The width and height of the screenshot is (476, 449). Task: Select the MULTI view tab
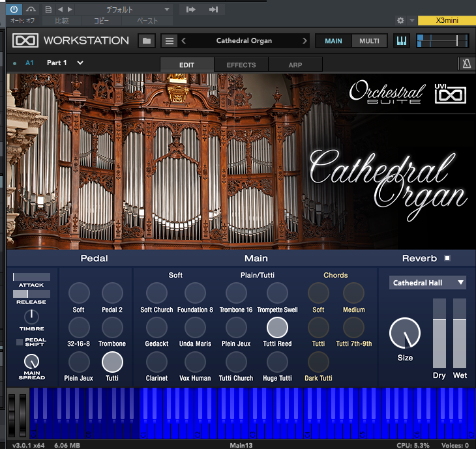coord(369,41)
